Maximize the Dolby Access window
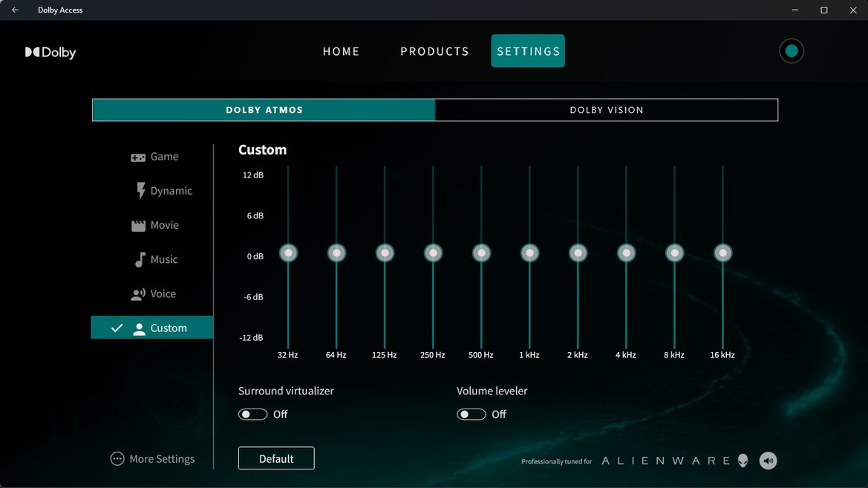The image size is (868, 488). (824, 10)
